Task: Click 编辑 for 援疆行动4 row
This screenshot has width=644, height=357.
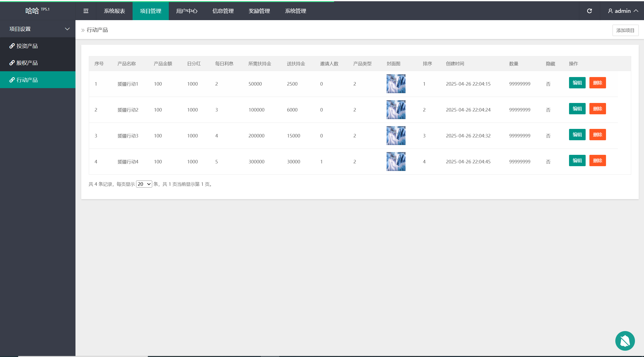Action: click(577, 160)
